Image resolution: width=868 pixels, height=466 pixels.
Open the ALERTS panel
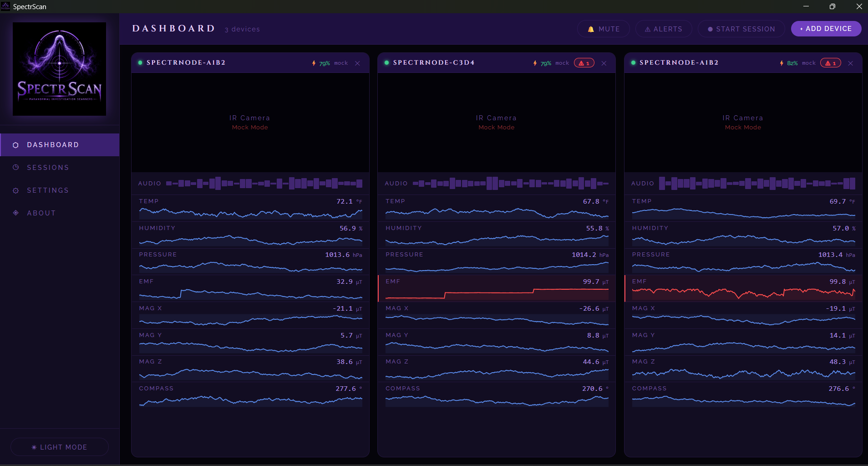tap(664, 29)
